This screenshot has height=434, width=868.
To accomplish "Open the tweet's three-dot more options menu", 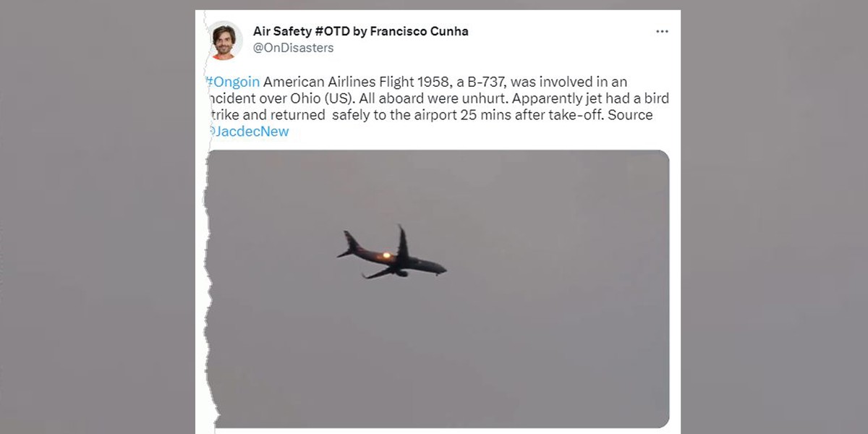I will click(x=662, y=32).
